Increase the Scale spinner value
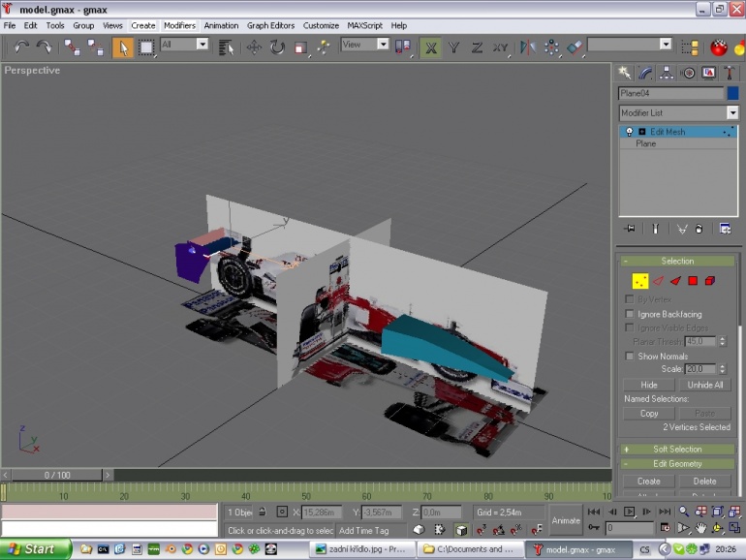Viewport: 746px width, 560px height. pos(723,366)
